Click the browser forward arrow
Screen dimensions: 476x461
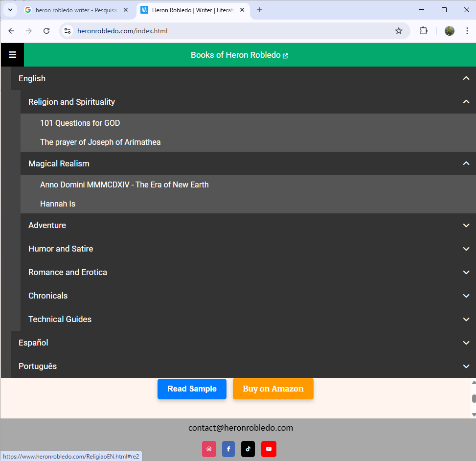[x=29, y=31]
